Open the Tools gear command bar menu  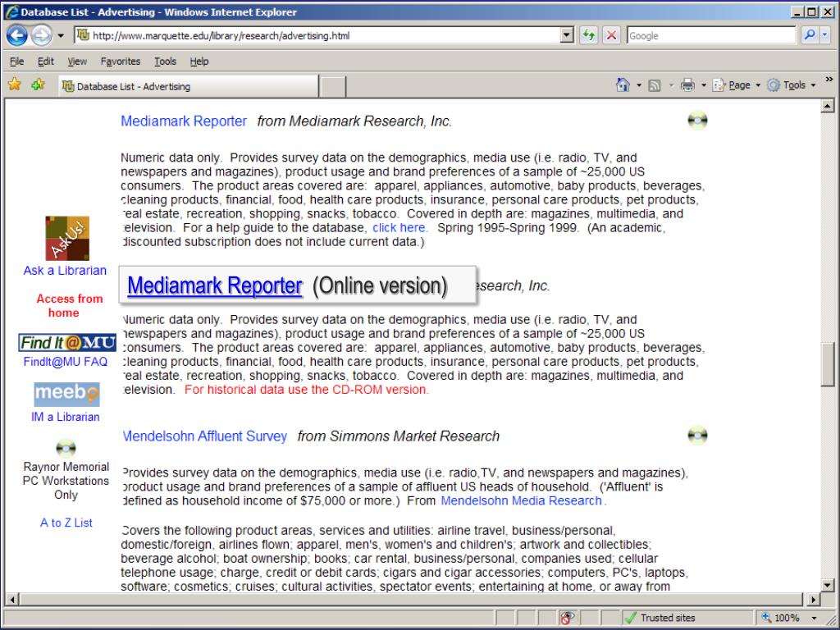791,85
